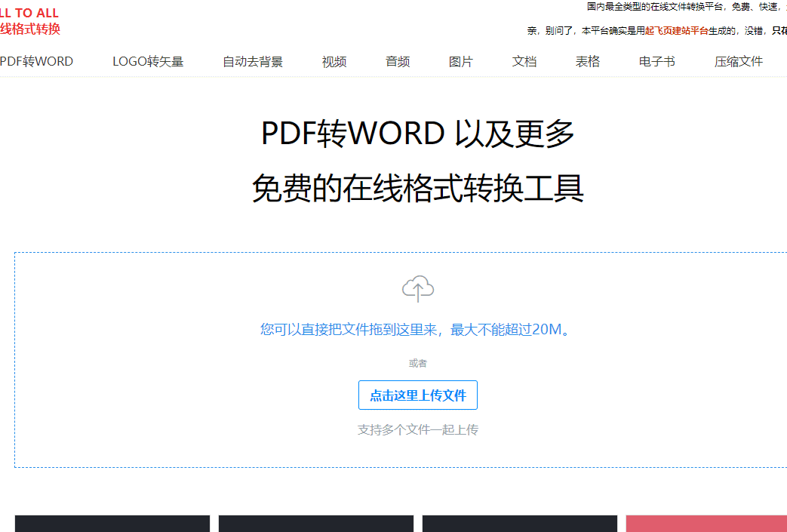Click the 支持多个文件一起上传 caption
Viewport: 787px width, 532px height.
coord(418,430)
